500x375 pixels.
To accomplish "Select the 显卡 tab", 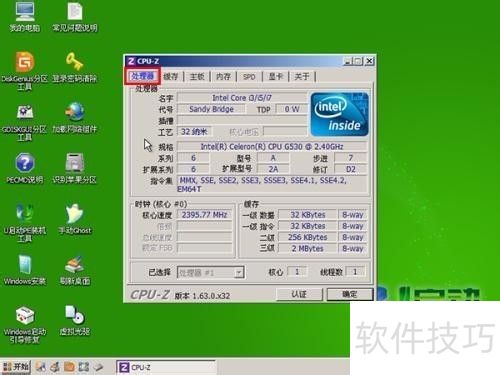I will coord(276,77).
